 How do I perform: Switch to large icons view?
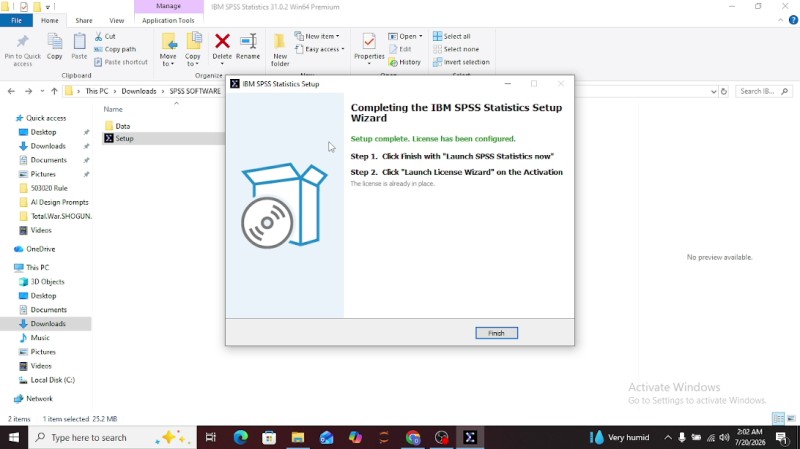point(791,418)
